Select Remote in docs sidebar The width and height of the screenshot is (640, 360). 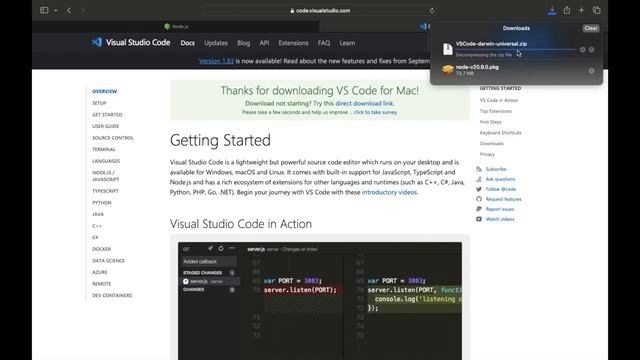[x=102, y=284]
